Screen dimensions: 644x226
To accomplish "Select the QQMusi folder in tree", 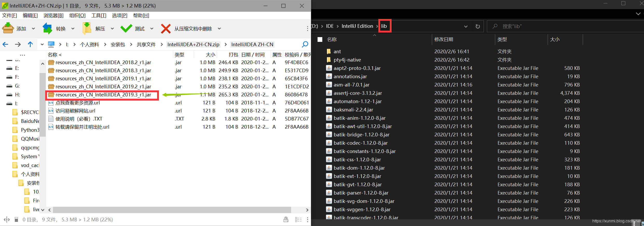I will (x=30, y=139).
